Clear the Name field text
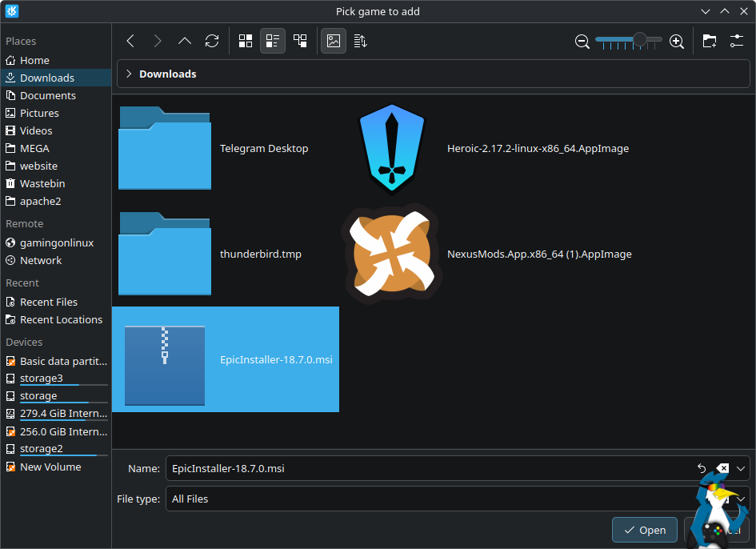 coord(722,468)
